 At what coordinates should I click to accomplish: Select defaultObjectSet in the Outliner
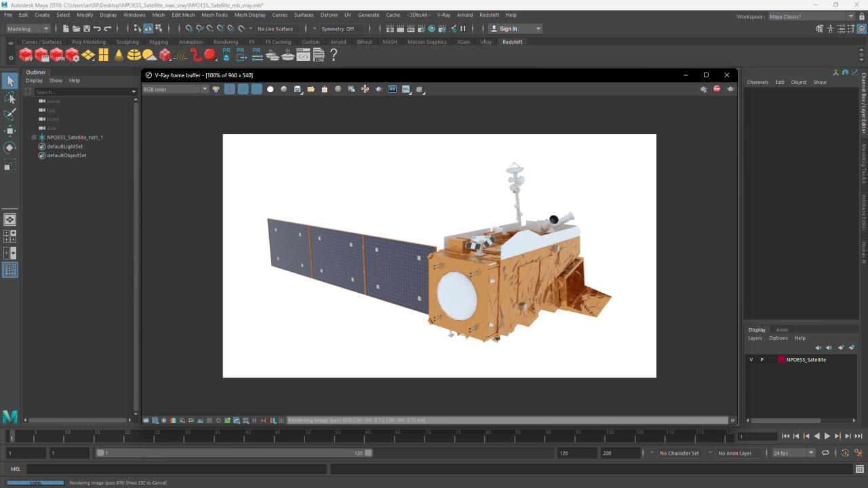66,155
